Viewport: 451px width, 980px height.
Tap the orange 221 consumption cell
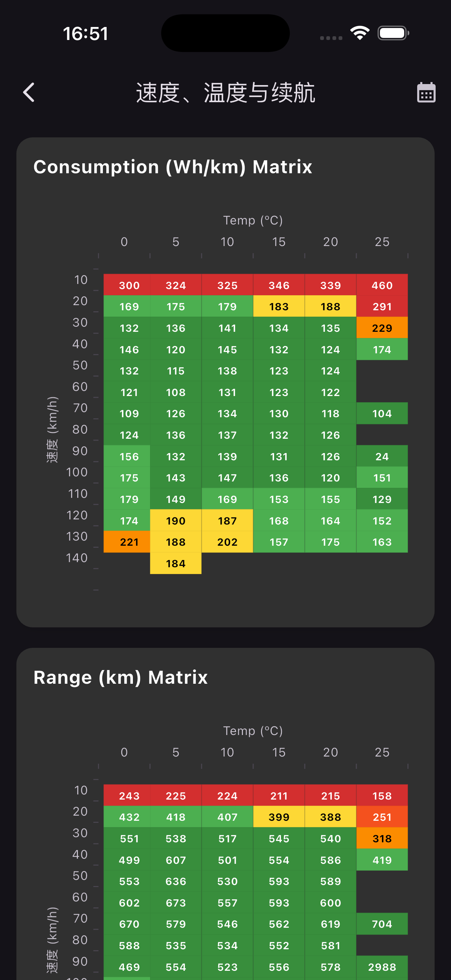tap(129, 542)
